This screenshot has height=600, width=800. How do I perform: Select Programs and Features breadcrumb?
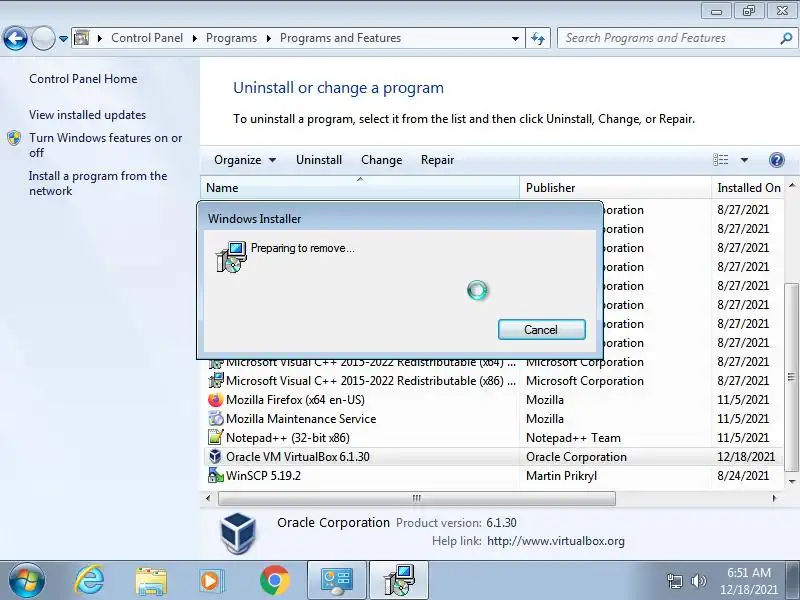point(340,38)
